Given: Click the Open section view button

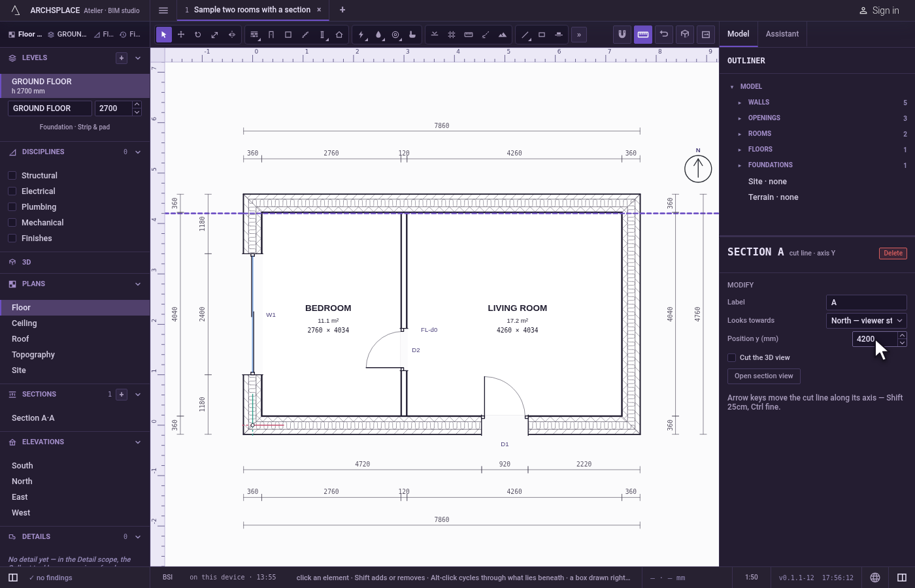Looking at the screenshot, I should (763, 376).
